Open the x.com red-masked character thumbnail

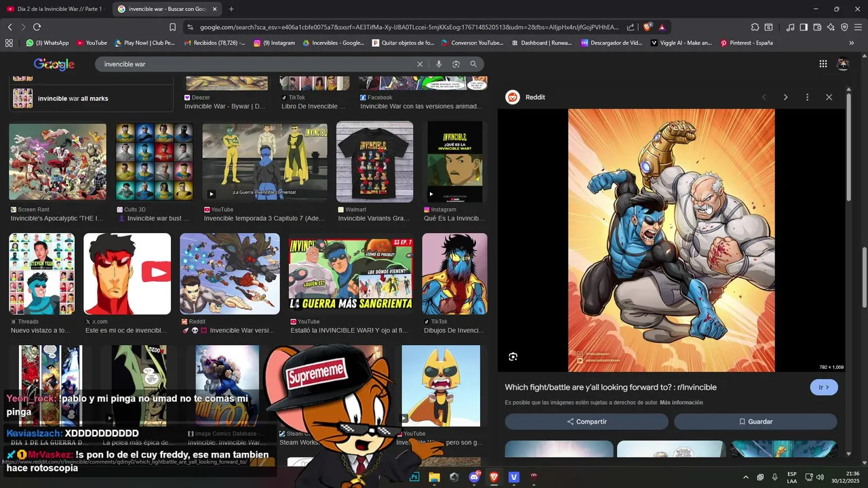(x=127, y=274)
